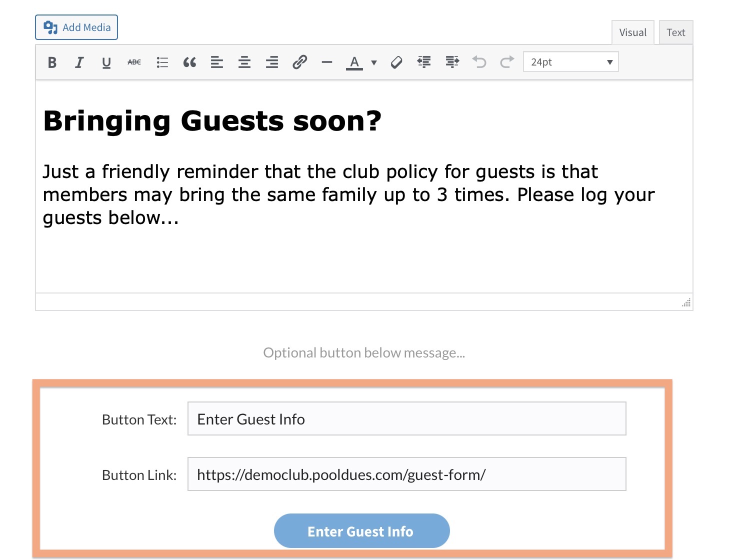Undo the last edit
730x560 pixels.
(x=479, y=62)
